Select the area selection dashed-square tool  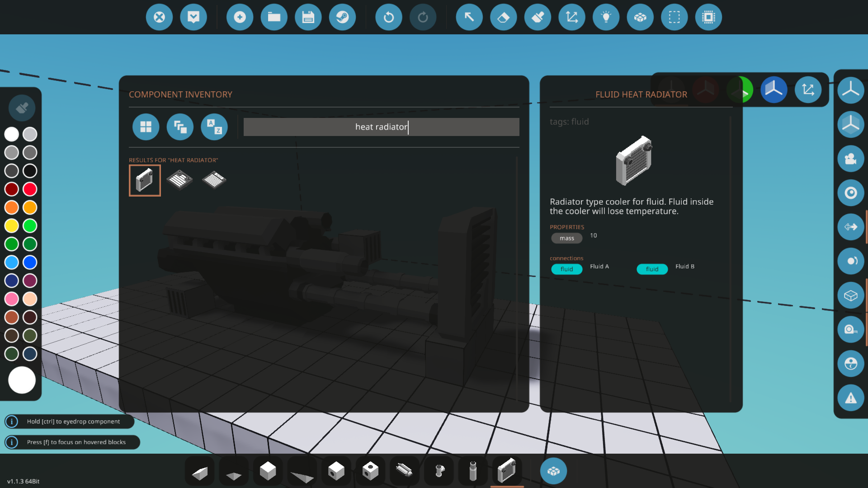(674, 17)
